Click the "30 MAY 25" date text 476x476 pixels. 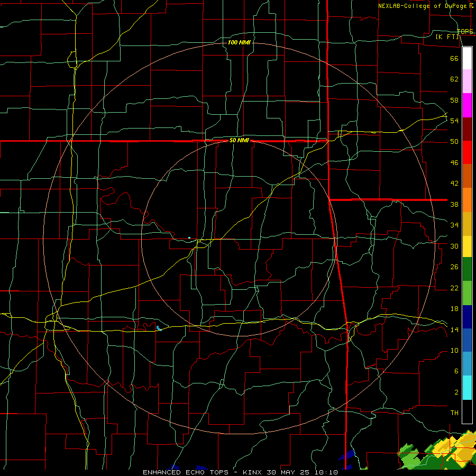pos(289,472)
